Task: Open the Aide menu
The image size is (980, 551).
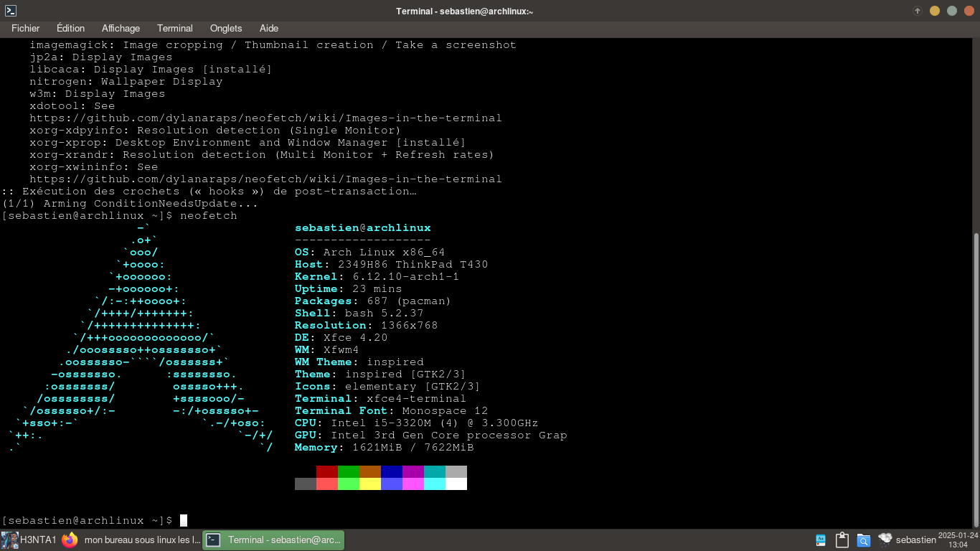Action: pyautogui.click(x=269, y=28)
